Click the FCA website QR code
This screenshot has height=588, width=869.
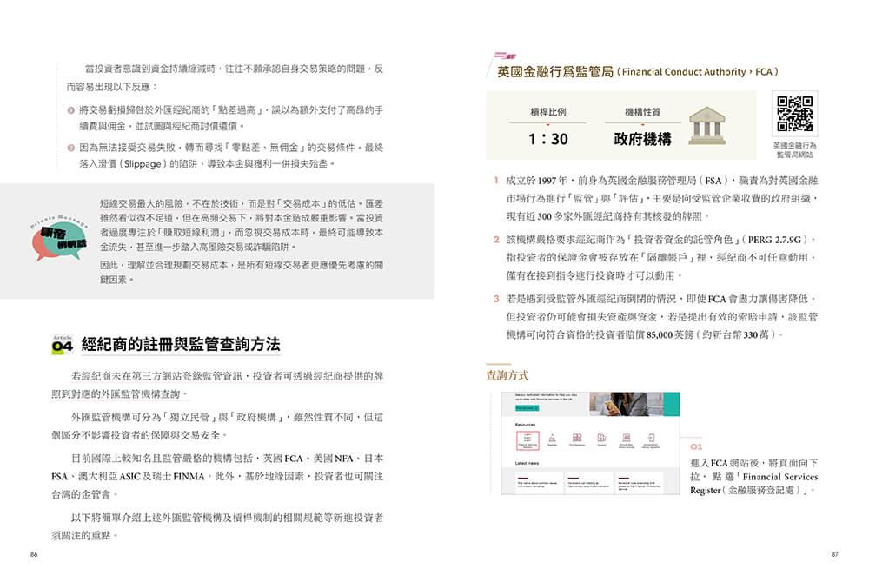795,114
